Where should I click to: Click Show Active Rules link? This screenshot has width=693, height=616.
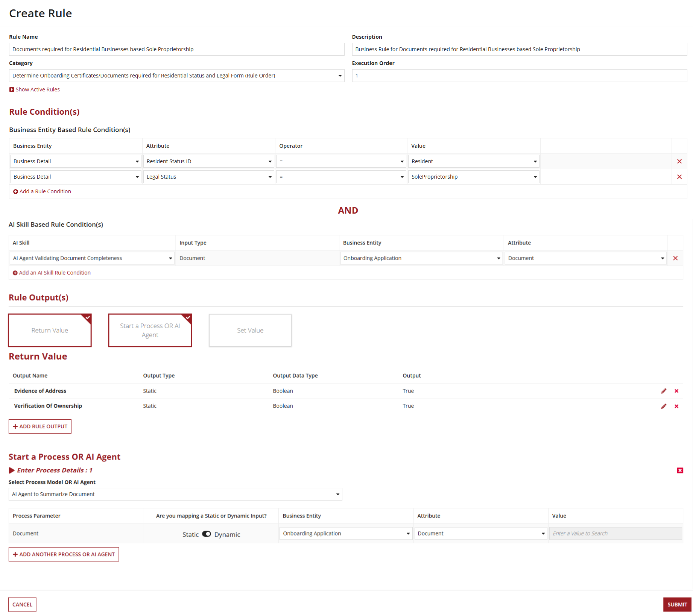pos(38,90)
